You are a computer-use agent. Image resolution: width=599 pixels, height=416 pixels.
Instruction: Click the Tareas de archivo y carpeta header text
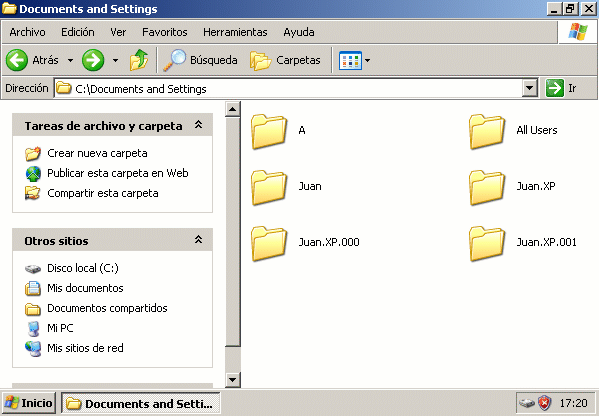coord(104,126)
